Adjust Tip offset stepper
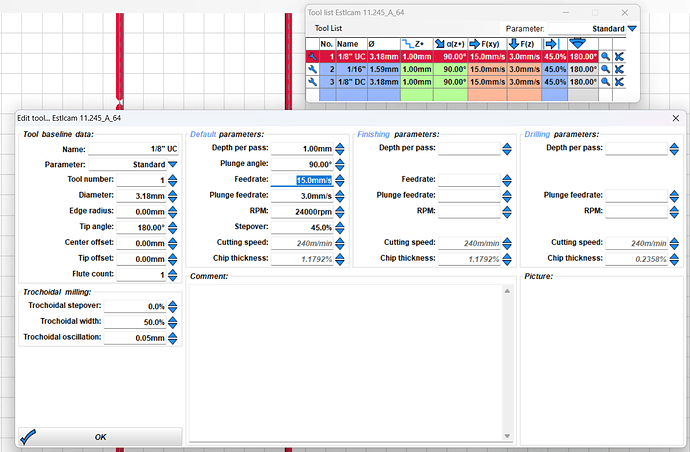The image size is (690, 452). tap(172, 259)
